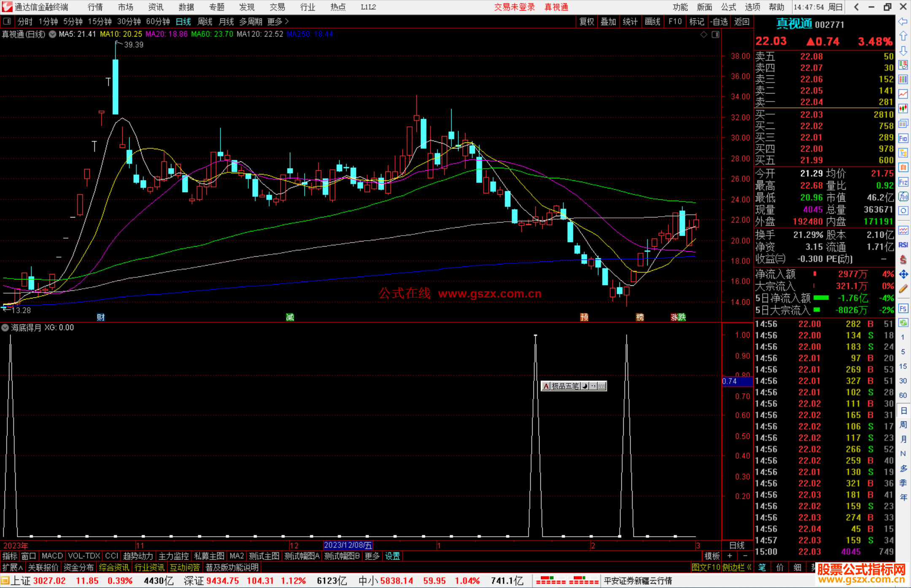
Task: Click the 复权 button above the chart
Action: click(586, 21)
